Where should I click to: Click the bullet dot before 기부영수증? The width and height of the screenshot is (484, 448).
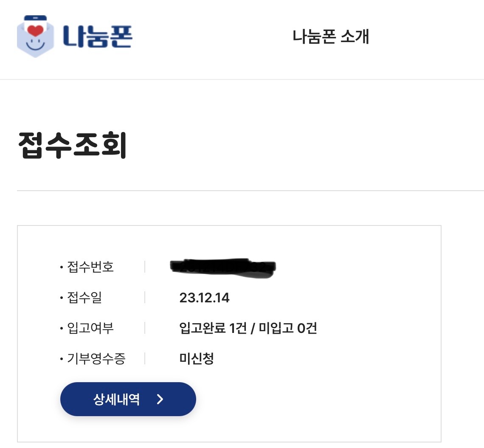(x=62, y=360)
